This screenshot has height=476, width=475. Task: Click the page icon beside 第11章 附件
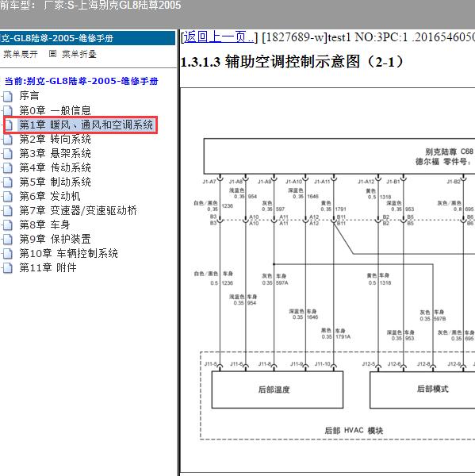click(8, 268)
